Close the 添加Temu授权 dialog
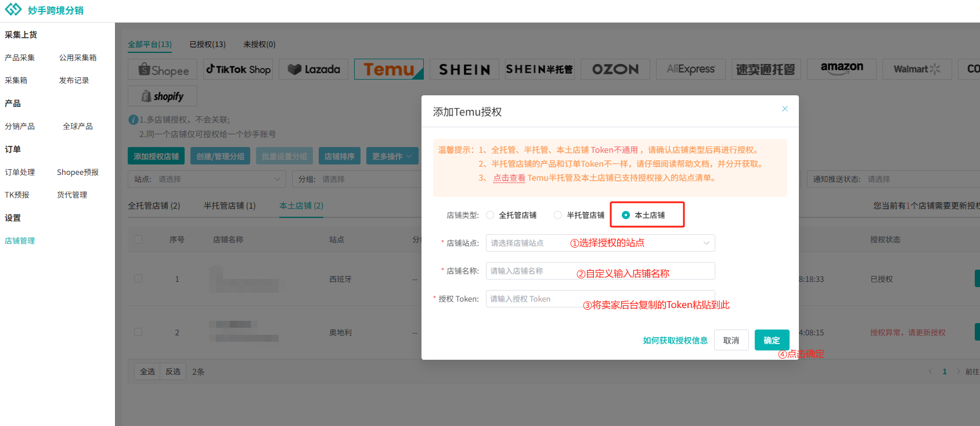Viewport: 980px width, 426px height. tap(785, 109)
